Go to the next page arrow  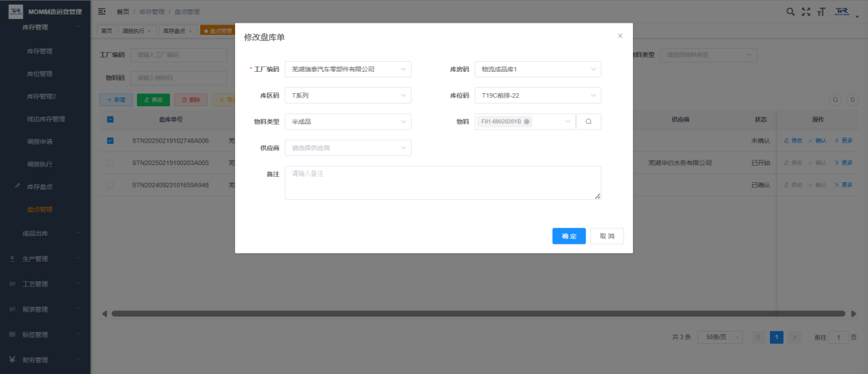tap(795, 337)
